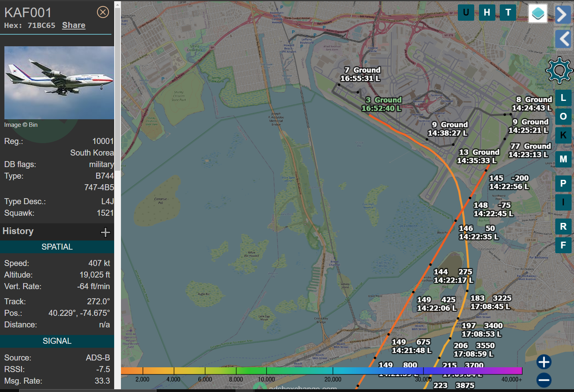Image resolution: width=574 pixels, height=392 pixels.
Task: Click the B744 type value
Action: click(105, 176)
